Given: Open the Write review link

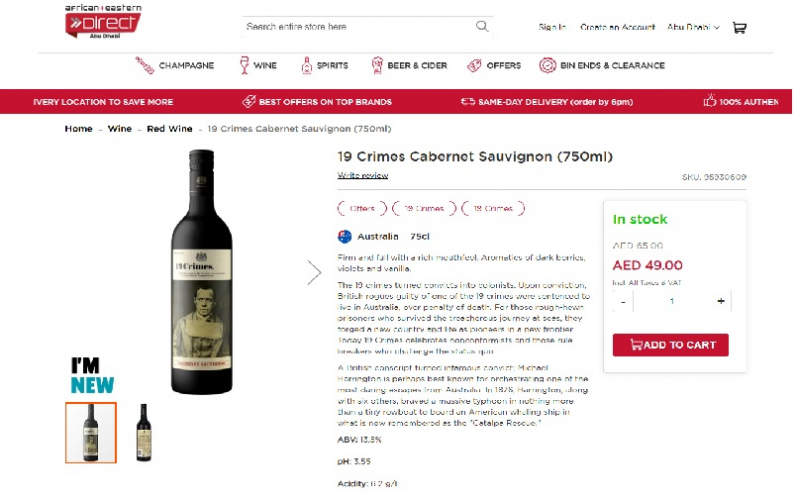Looking at the screenshot, I should [x=363, y=176].
